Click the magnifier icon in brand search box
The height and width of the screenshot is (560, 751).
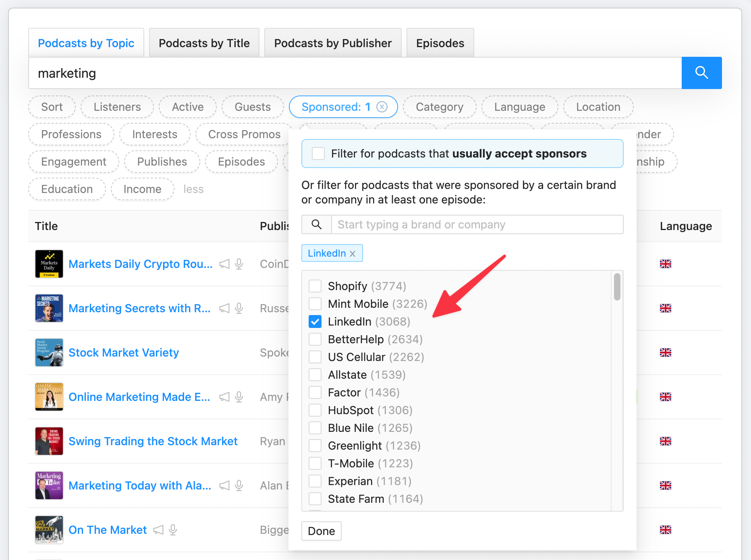[317, 224]
